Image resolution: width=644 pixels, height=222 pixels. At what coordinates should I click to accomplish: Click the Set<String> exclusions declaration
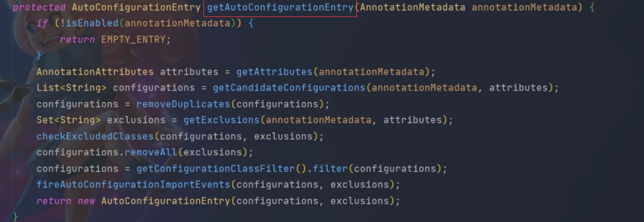pyautogui.click(x=101, y=120)
